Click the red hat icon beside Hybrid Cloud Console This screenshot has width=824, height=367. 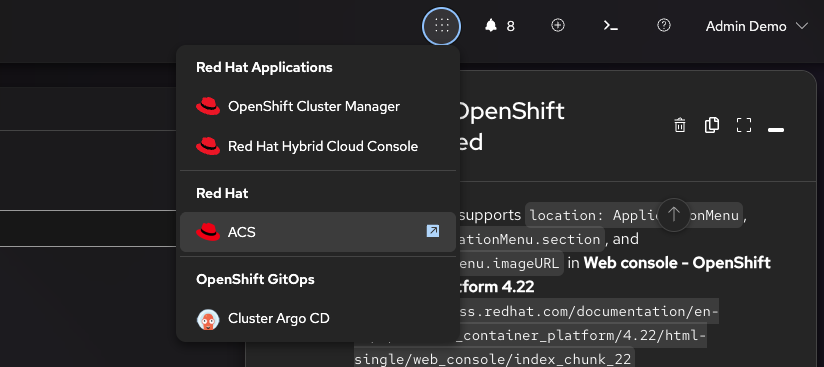tap(208, 146)
